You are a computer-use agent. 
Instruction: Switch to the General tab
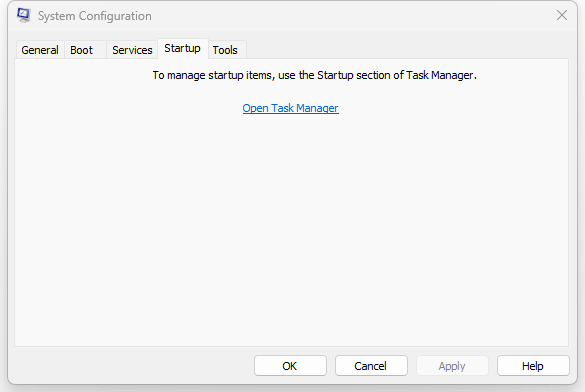click(40, 50)
